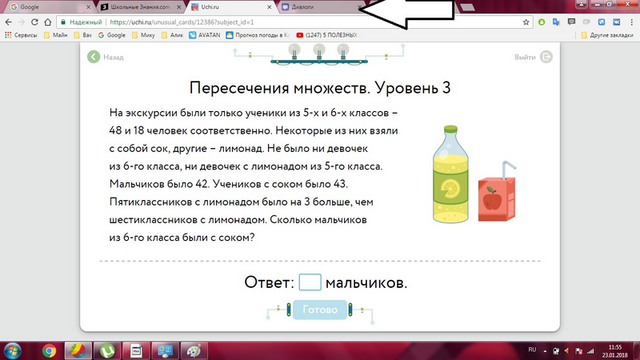This screenshot has width=640, height=360.
Task: Open the Вах bookmark folder
Action: pos(83,35)
